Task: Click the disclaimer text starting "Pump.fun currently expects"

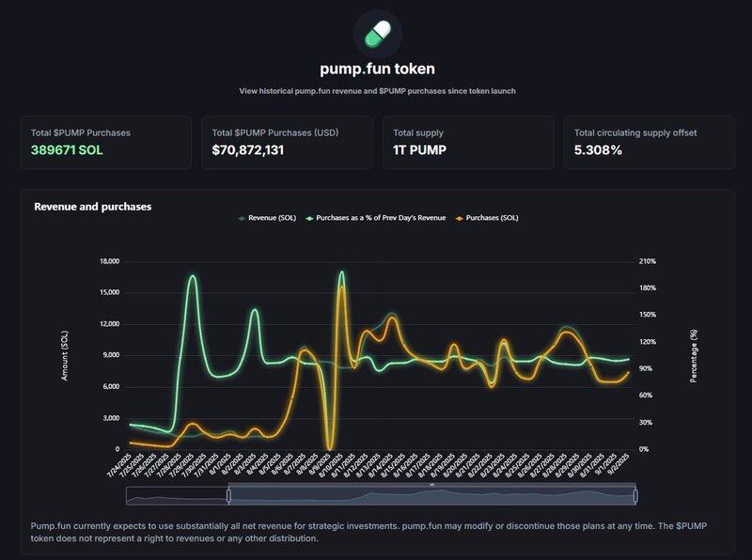Action: [x=368, y=532]
